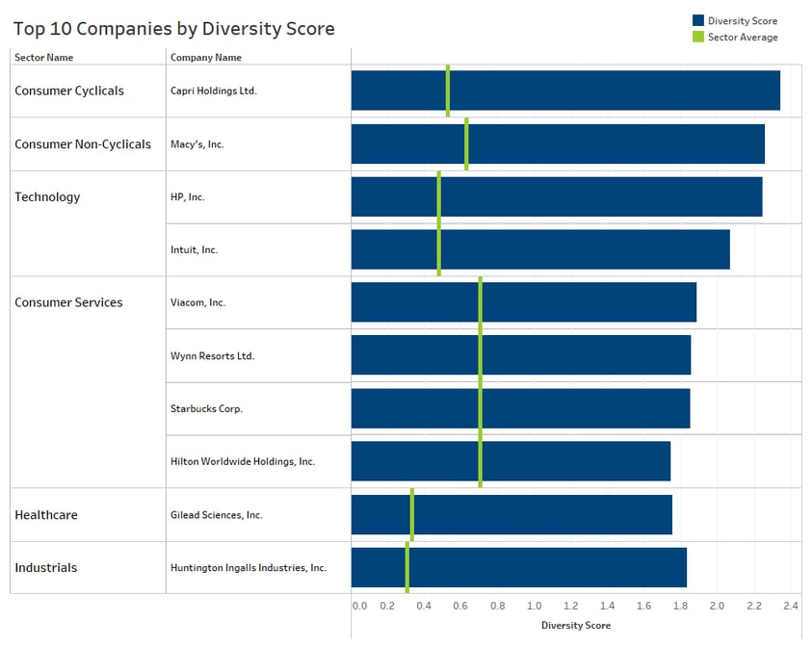Click Huntington Ingalls Industries, Inc. label
Viewport: 812px width, 649px height.
(249, 568)
